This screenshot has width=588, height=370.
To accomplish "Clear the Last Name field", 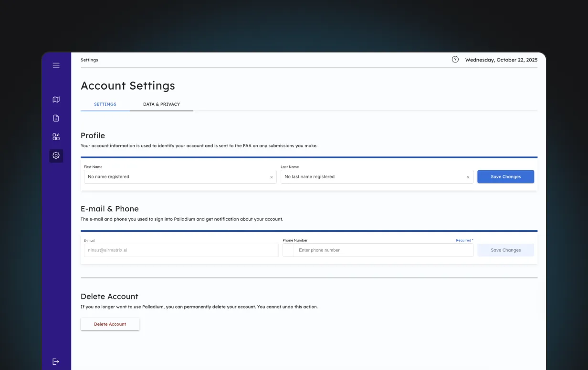I will (x=468, y=177).
